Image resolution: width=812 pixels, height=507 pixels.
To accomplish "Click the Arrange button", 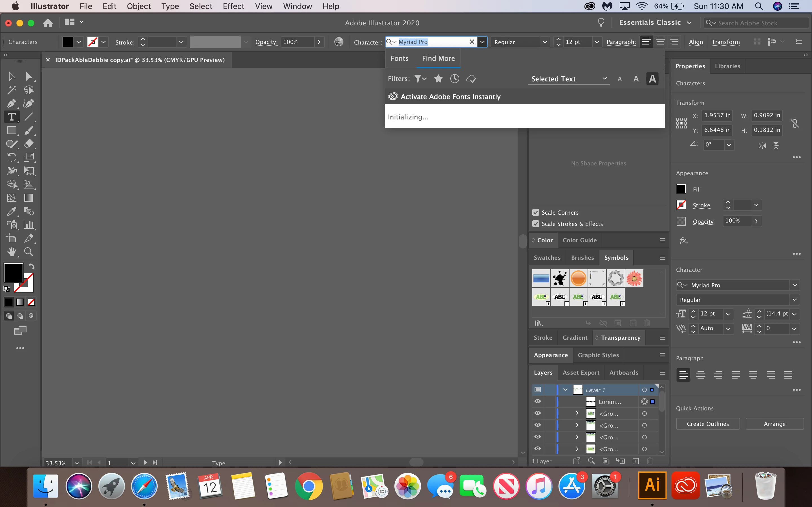I will pos(775,424).
